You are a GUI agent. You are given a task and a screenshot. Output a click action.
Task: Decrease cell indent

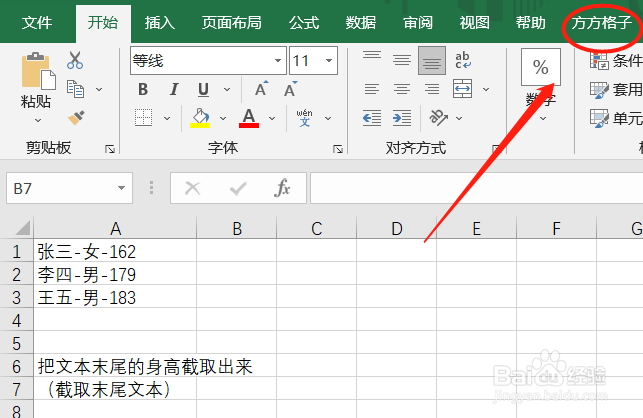pyautogui.click(x=372, y=118)
